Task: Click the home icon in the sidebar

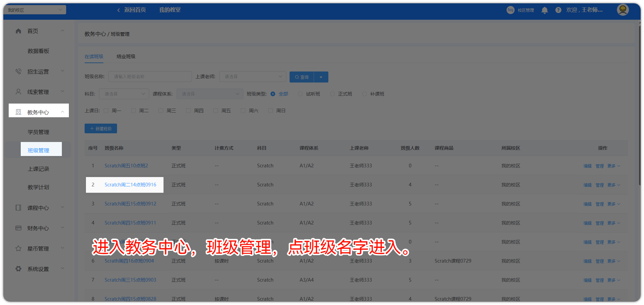Action: click(x=18, y=31)
